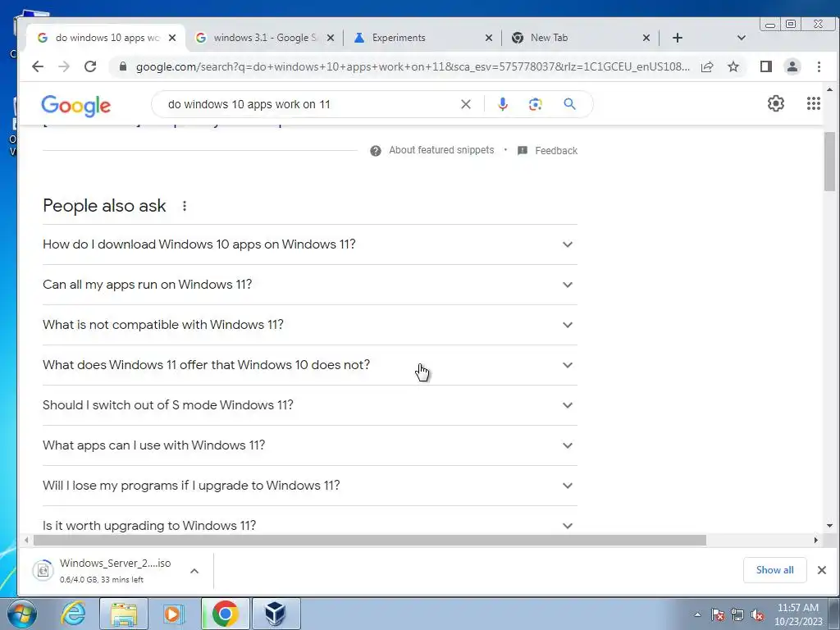Expand 'Should I switch out of S mode' question
This screenshot has height=630, width=840.
point(309,405)
